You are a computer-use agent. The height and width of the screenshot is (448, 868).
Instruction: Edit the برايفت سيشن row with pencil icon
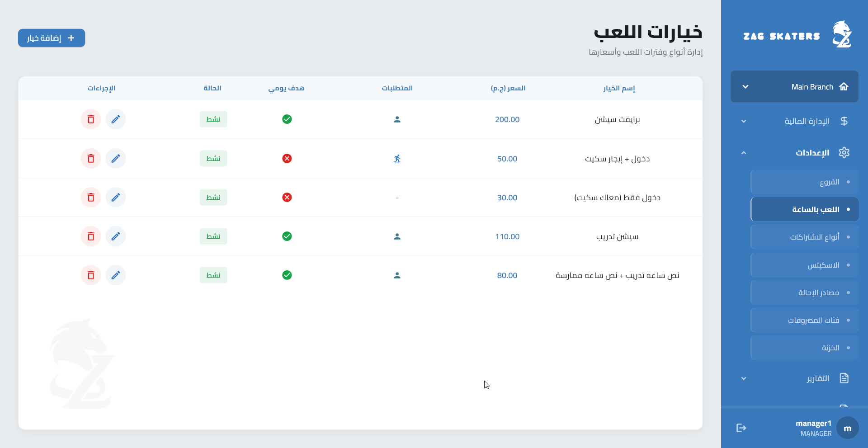(x=116, y=119)
